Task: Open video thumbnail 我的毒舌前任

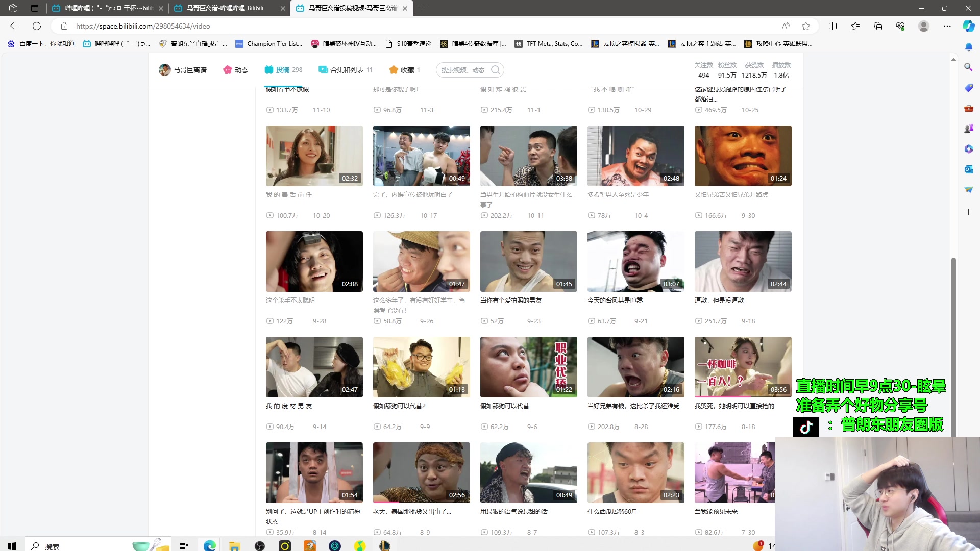Action: tap(314, 156)
